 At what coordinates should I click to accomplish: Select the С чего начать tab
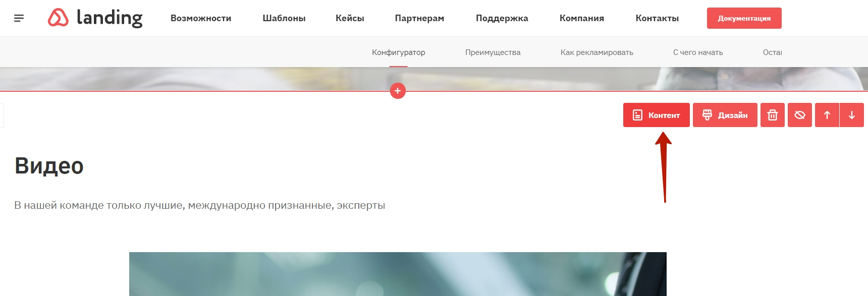pos(698,52)
